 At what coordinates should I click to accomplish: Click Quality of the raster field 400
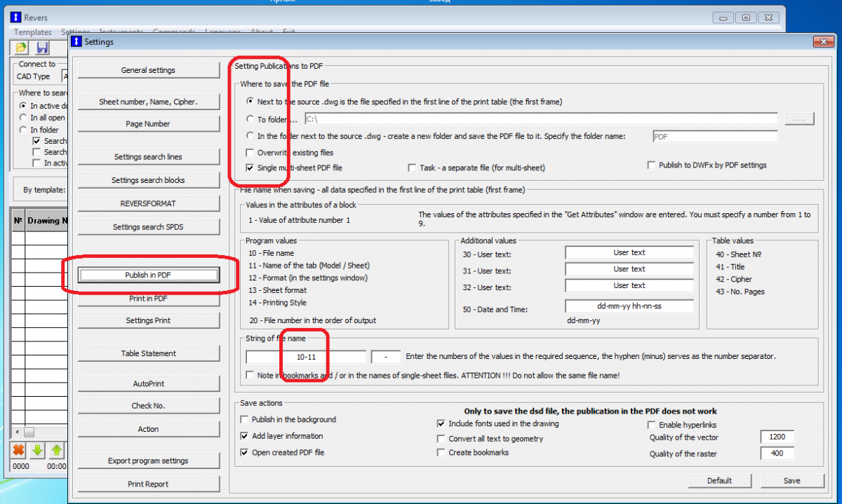point(777,454)
